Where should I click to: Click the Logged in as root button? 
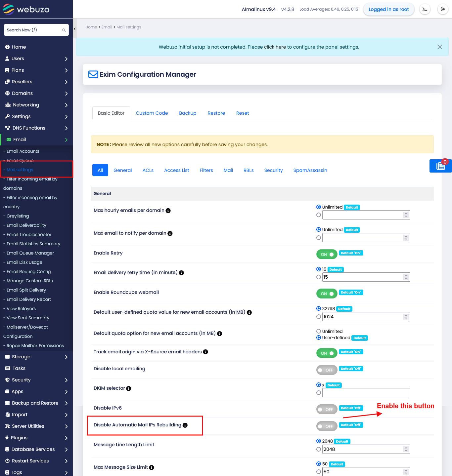389,9
